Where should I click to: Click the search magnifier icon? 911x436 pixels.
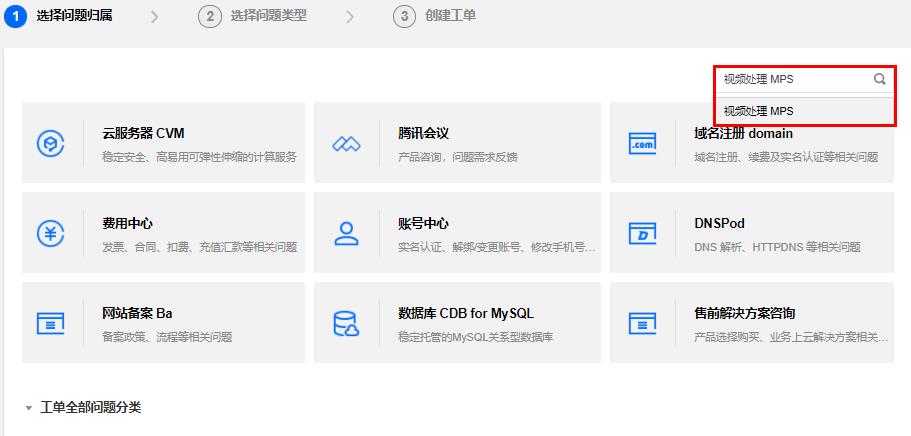(x=880, y=79)
